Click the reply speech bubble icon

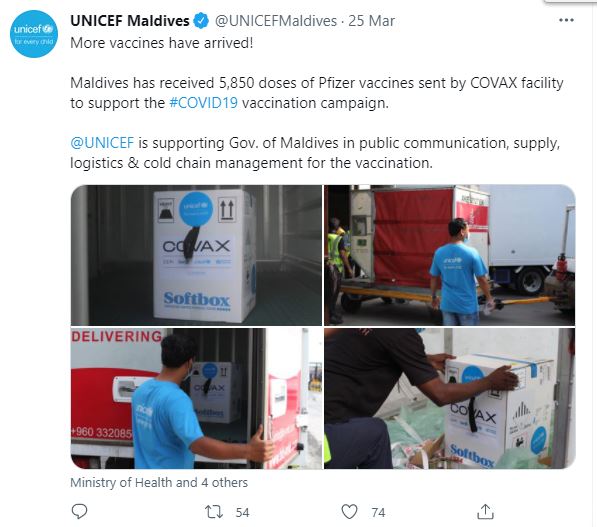(79, 511)
